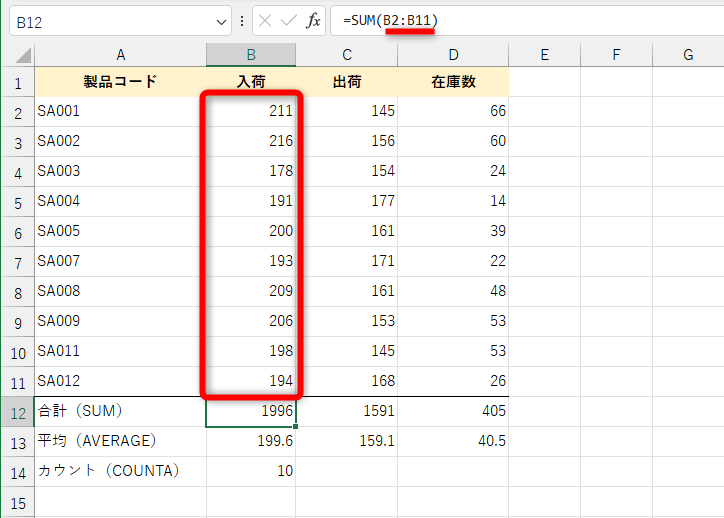Cancel formula entry with the X icon
The image size is (724, 518).
click(265, 21)
